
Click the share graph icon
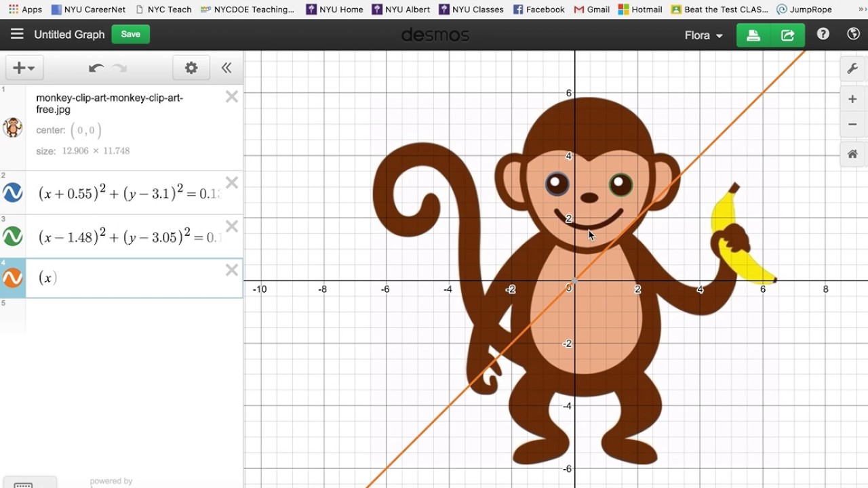787,35
